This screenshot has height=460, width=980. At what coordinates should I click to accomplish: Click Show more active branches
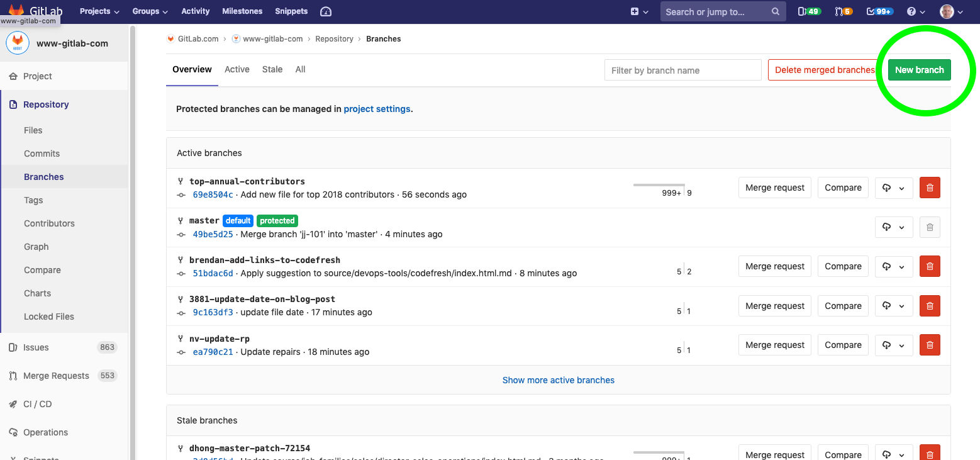(559, 380)
